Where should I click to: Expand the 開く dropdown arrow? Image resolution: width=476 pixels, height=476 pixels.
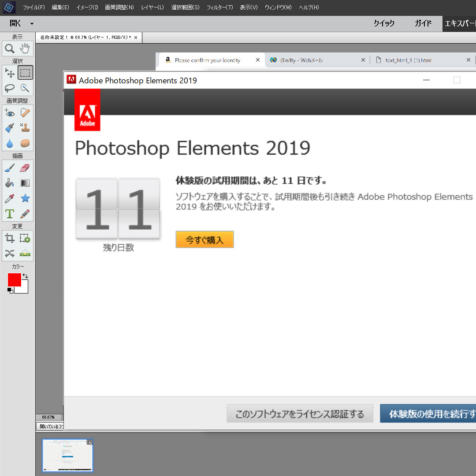click(x=32, y=24)
